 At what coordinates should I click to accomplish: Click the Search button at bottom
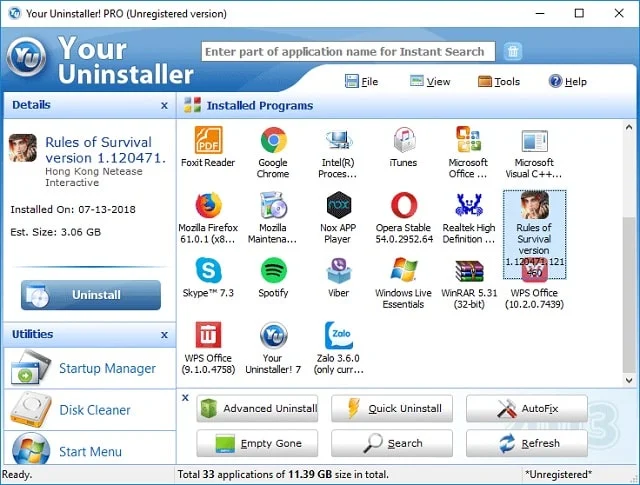coord(392,443)
